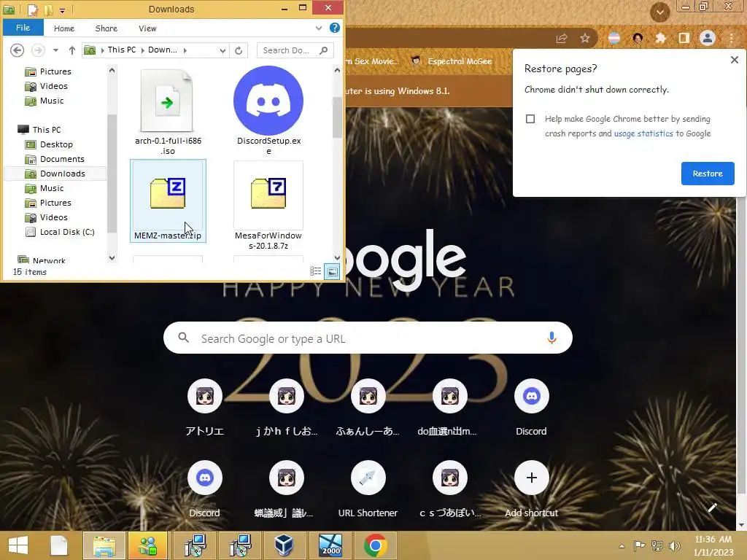747x560 pixels.
Task: Open the VirtualBox cube taskbar icon
Action: click(x=285, y=545)
